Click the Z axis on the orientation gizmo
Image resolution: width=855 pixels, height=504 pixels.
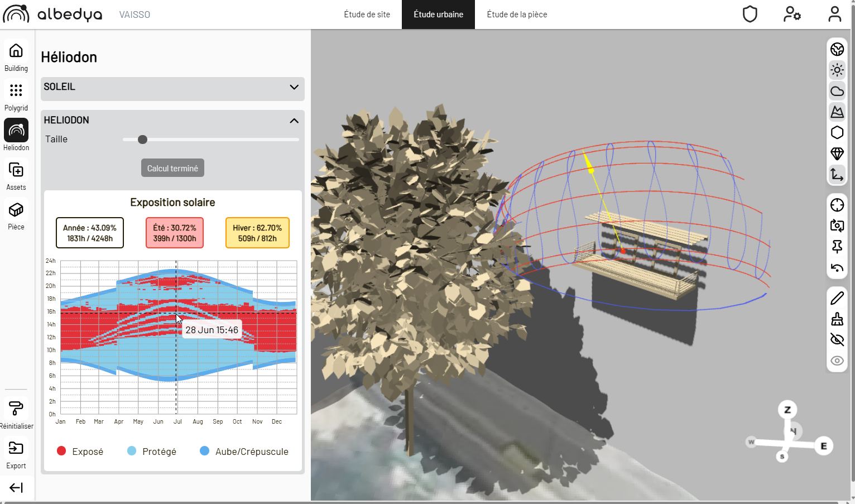(x=787, y=410)
